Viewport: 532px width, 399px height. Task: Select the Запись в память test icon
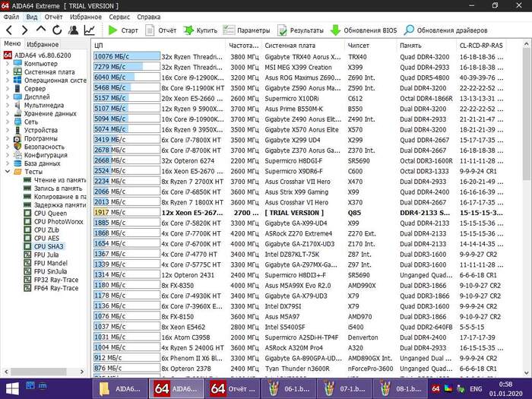pos(27,188)
